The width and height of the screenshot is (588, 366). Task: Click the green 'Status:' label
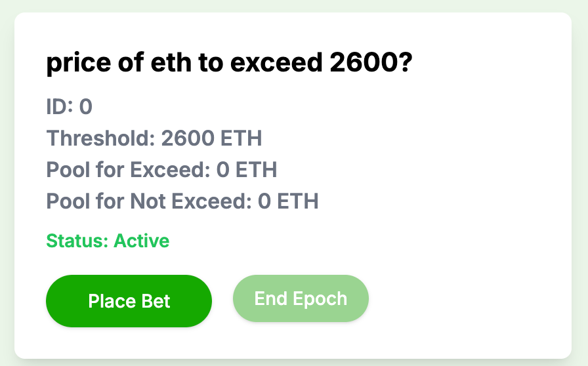[x=77, y=241]
